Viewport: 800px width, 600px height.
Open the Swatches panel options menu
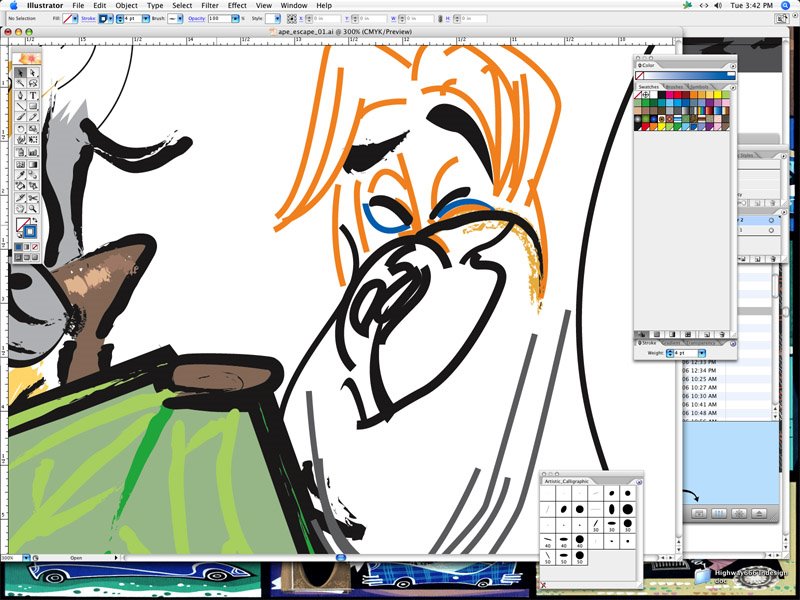pos(733,87)
